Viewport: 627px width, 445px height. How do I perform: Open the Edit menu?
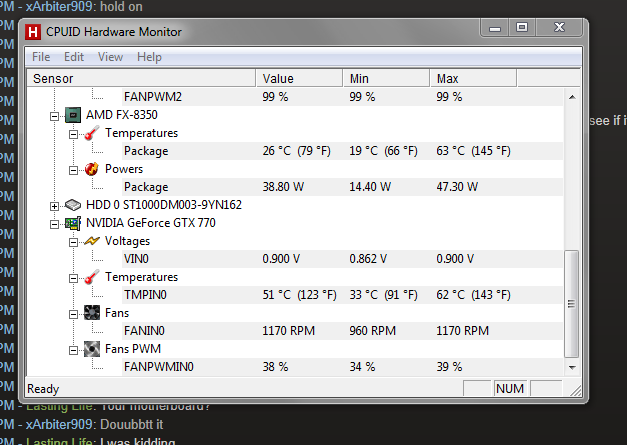coord(74,57)
